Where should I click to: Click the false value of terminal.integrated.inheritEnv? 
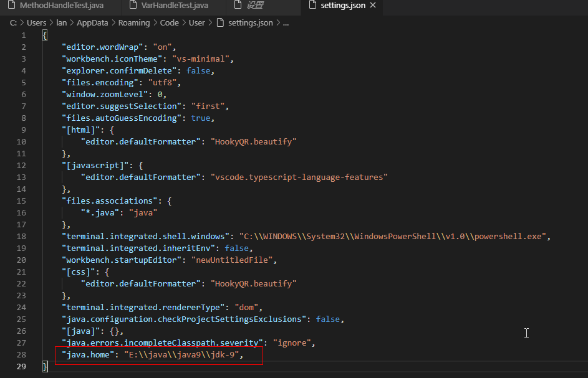238,248
